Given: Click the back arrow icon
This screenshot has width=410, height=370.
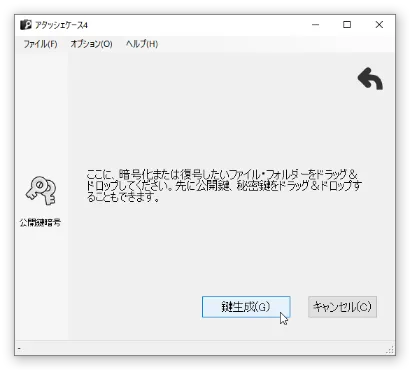Looking at the screenshot, I should click(x=370, y=79).
